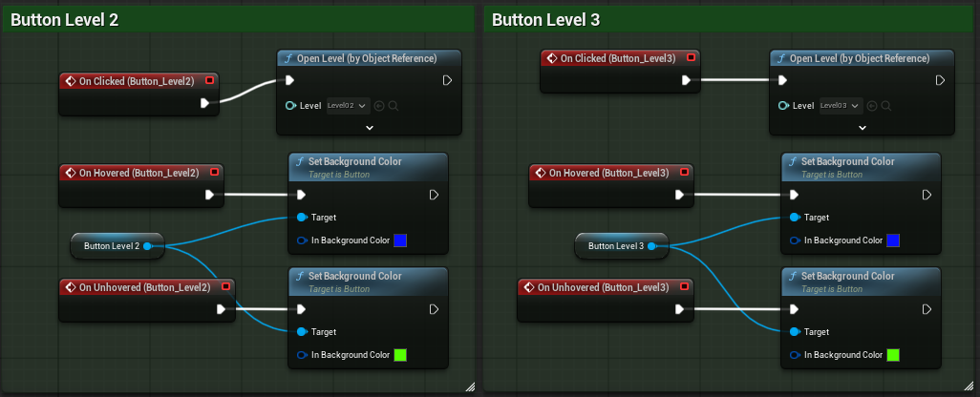
Task: Click exec output pin of On Unhovered (Button_Level3)
Action: (x=680, y=309)
